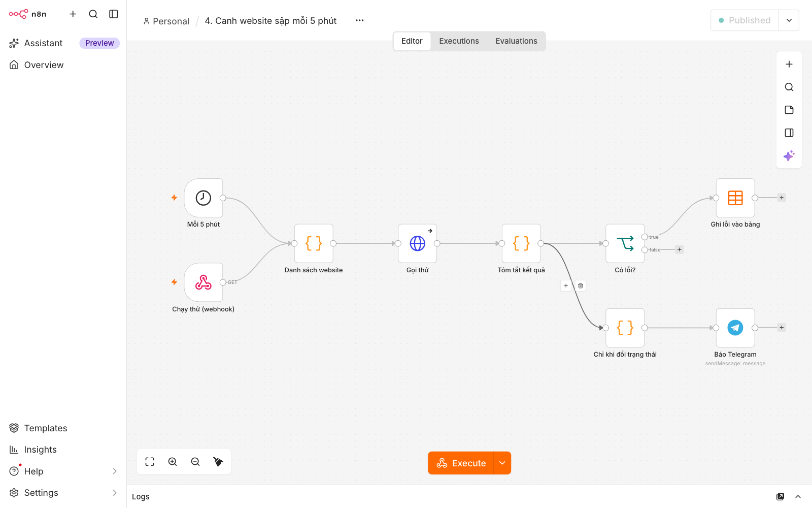The width and height of the screenshot is (812, 508).
Task: Select the 'Chỉ khi đổi trạng thái' code node
Action: click(x=625, y=328)
